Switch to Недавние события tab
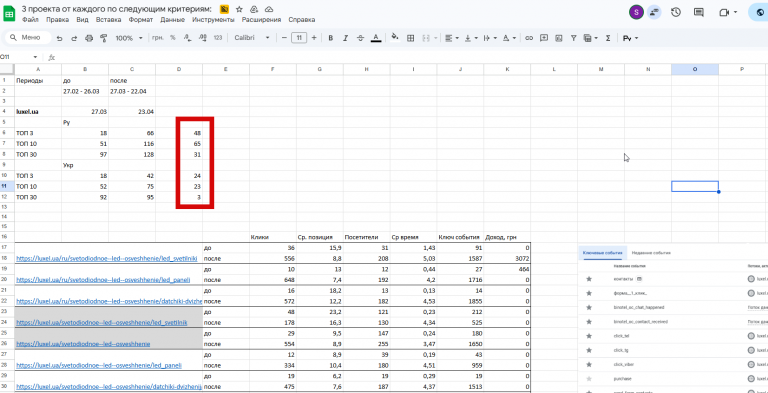768x393 pixels. point(651,253)
